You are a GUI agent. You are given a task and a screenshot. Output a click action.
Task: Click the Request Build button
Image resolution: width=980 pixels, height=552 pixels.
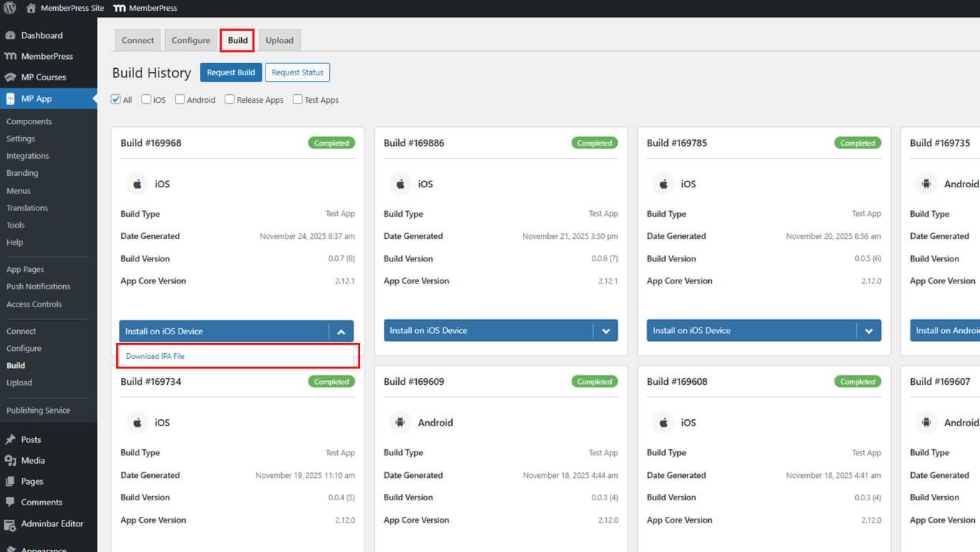[231, 72]
